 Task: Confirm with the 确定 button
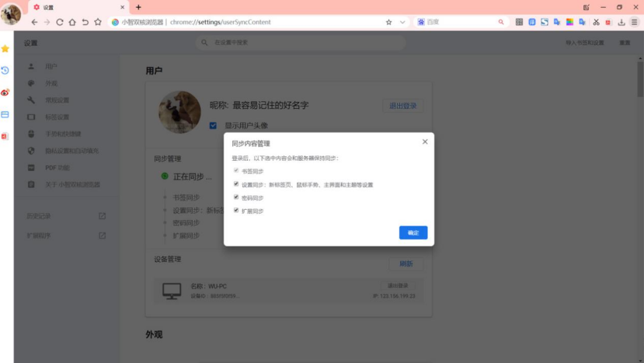pos(413,232)
